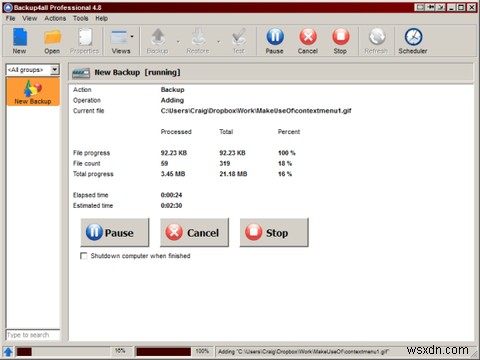Click the Total progress processed 3.45 MB

point(173,174)
